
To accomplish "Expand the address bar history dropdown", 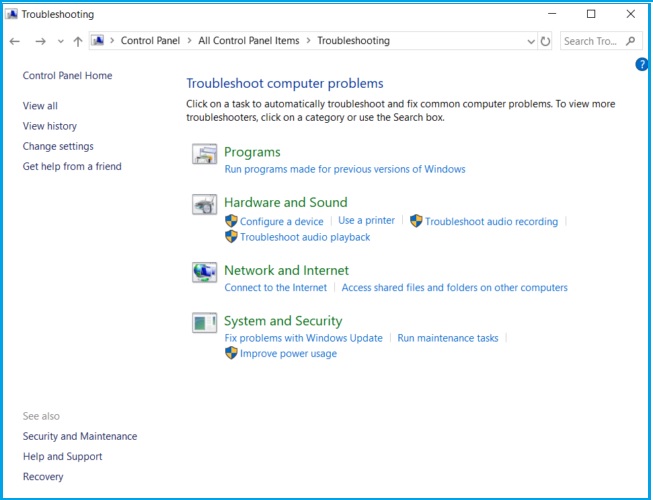I will 531,41.
